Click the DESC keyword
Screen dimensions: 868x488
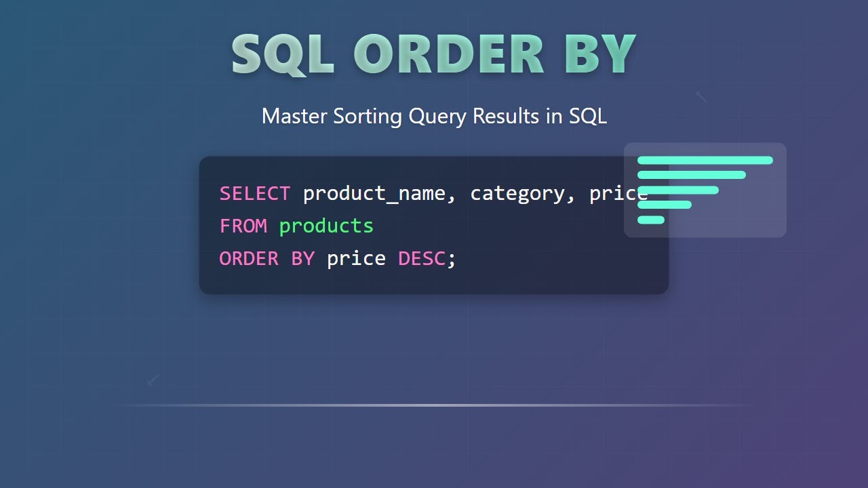coord(422,258)
